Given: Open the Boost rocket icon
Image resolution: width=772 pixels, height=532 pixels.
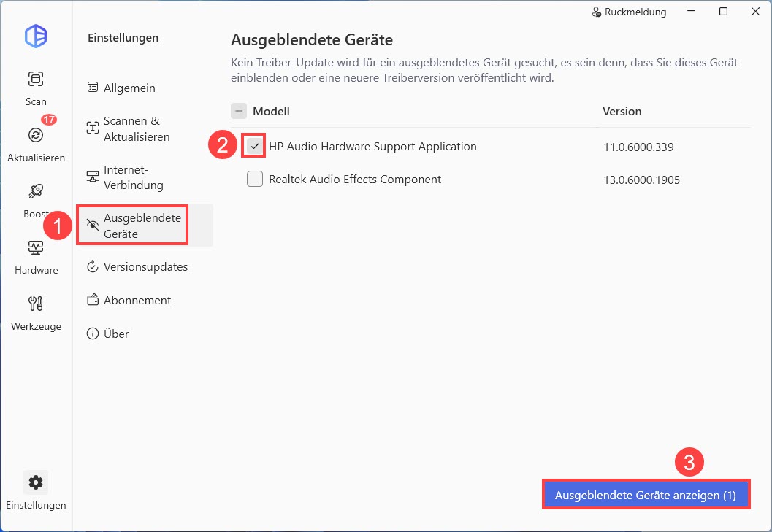Looking at the screenshot, I should pyautogui.click(x=36, y=191).
